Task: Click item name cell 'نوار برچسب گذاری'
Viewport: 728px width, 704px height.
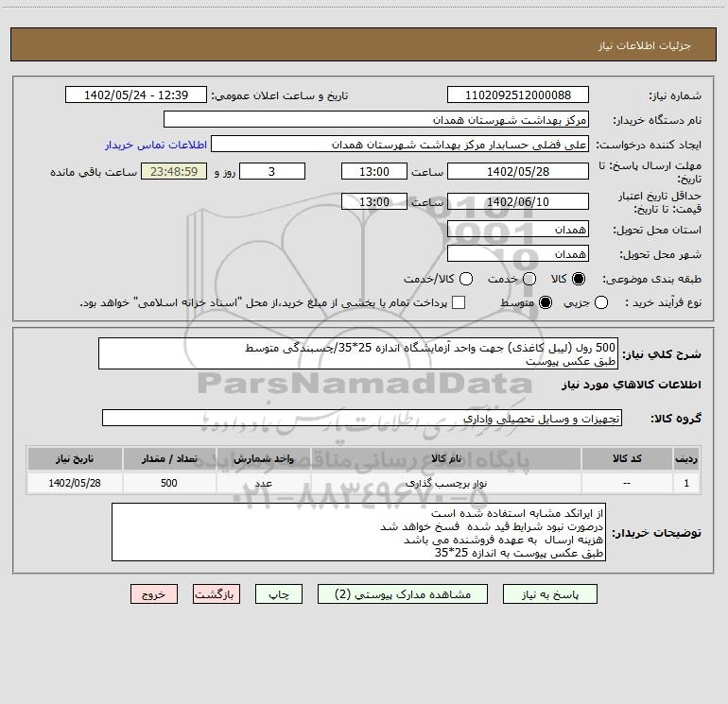Action: [x=446, y=483]
